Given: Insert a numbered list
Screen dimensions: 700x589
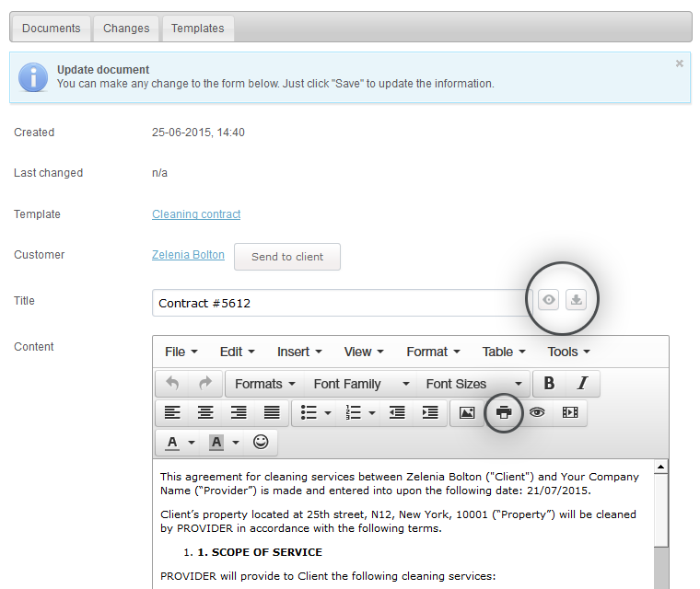Looking at the screenshot, I should coord(353,412).
